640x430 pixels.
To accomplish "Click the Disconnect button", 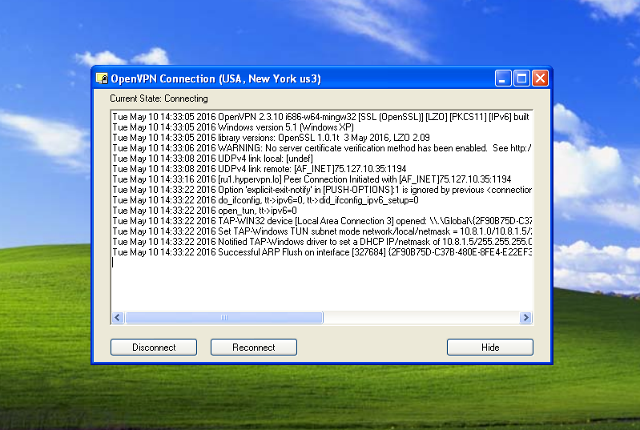I will [x=153, y=347].
